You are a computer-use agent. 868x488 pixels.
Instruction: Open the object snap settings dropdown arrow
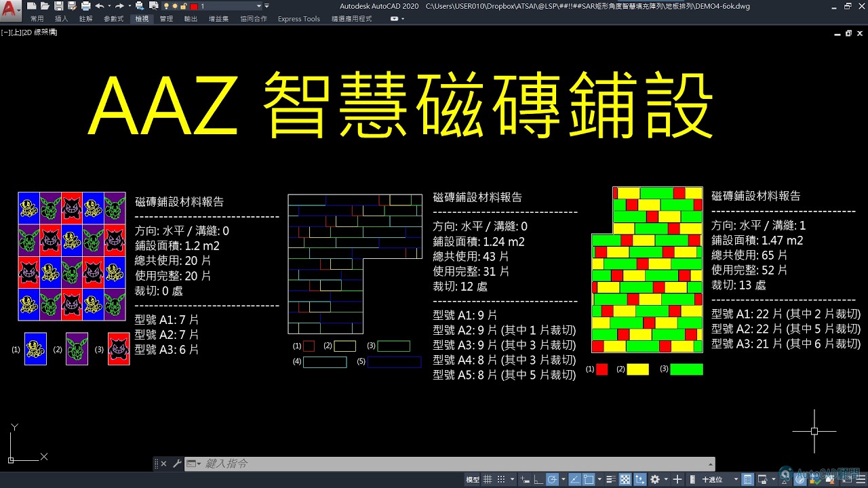click(x=599, y=479)
